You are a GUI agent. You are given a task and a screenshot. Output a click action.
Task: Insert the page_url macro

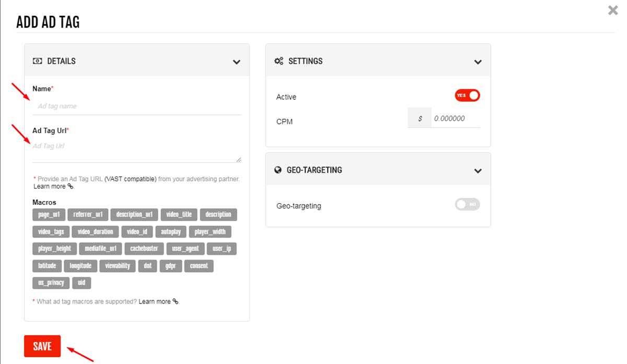pyautogui.click(x=49, y=215)
